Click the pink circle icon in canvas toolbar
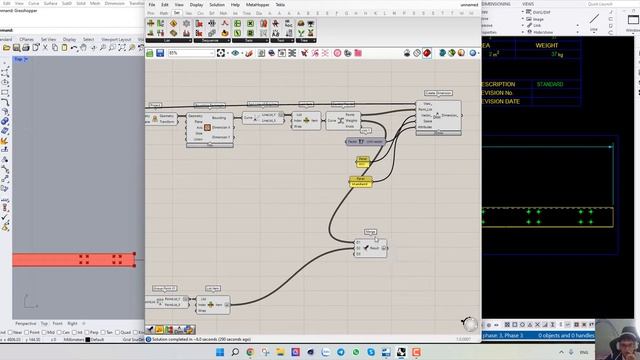The width and height of the screenshot is (640, 360). [337, 53]
